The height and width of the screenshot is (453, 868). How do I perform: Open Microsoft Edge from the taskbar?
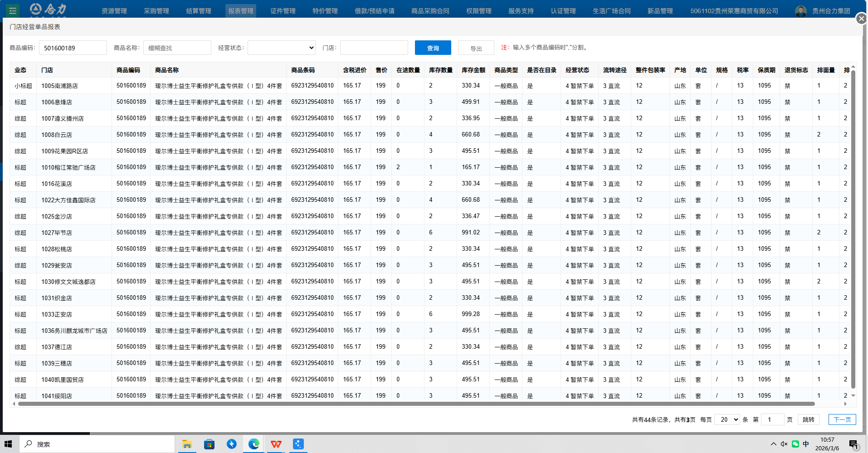point(254,444)
